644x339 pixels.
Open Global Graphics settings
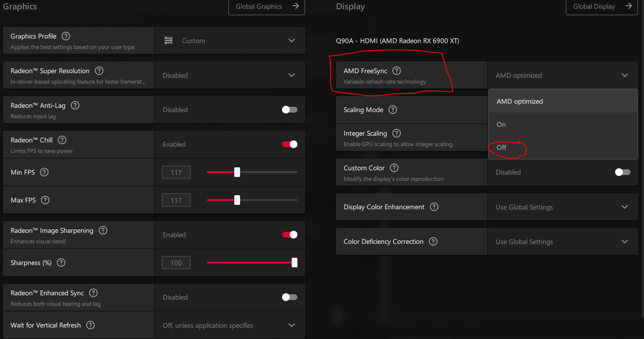click(267, 7)
